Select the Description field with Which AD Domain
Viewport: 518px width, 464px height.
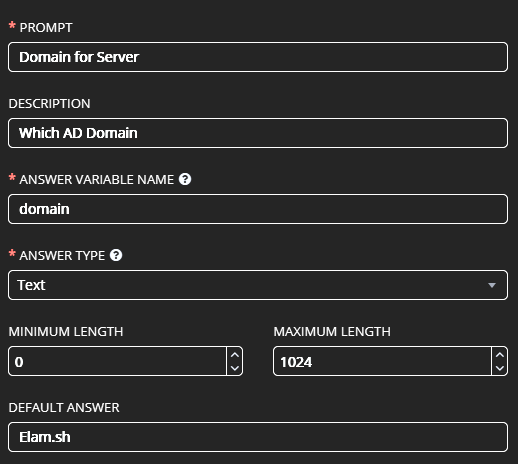tap(258, 133)
